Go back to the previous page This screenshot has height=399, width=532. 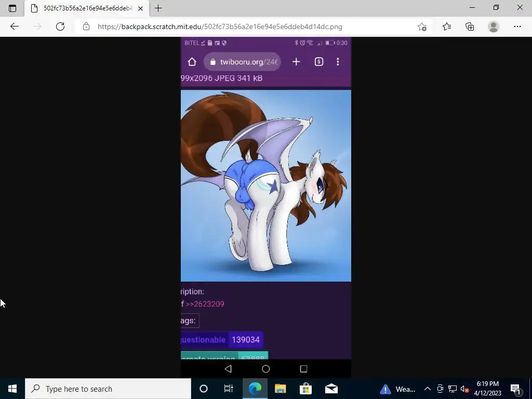(x=14, y=26)
